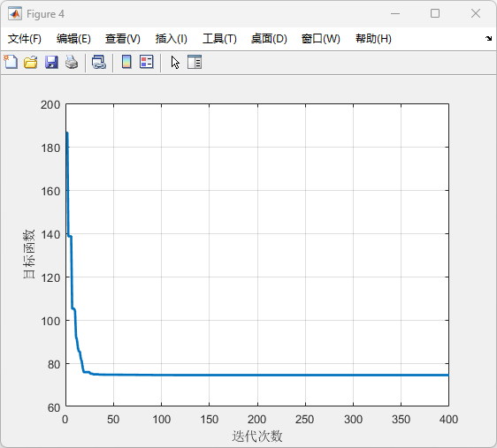Insert a legend using toolbar icon
This screenshot has width=497, height=448.
point(147,62)
